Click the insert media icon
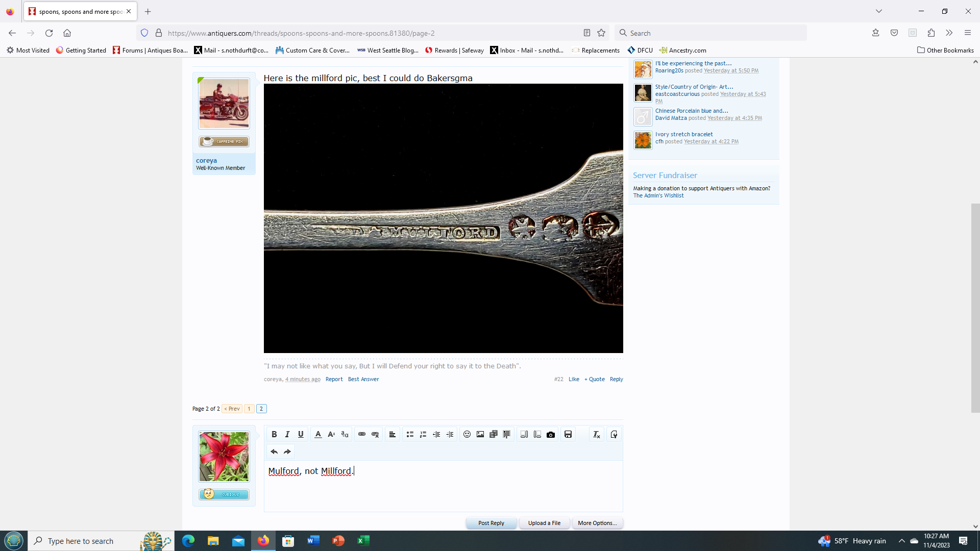Screen dimensions: 980x551 point(494,434)
